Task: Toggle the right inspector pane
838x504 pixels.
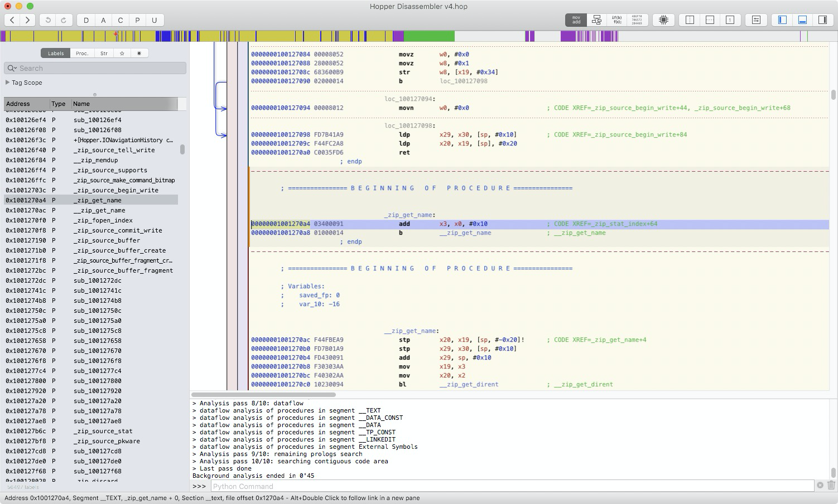Action: 822,20
